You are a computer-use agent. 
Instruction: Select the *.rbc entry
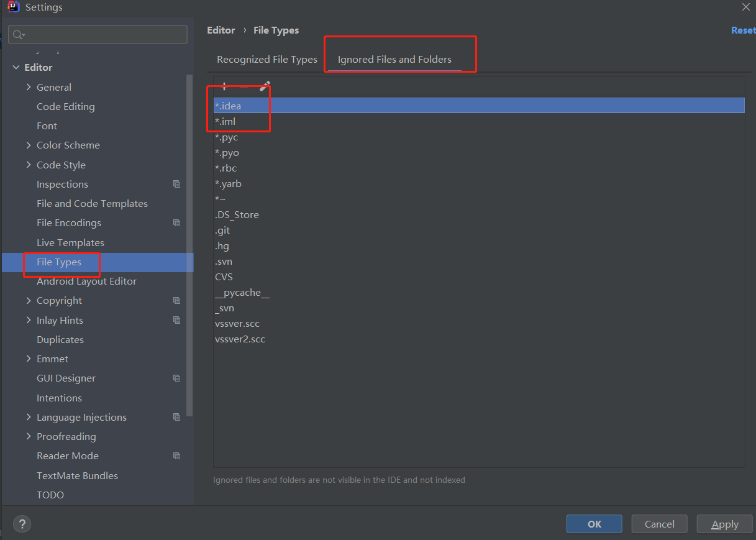point(479,168)
